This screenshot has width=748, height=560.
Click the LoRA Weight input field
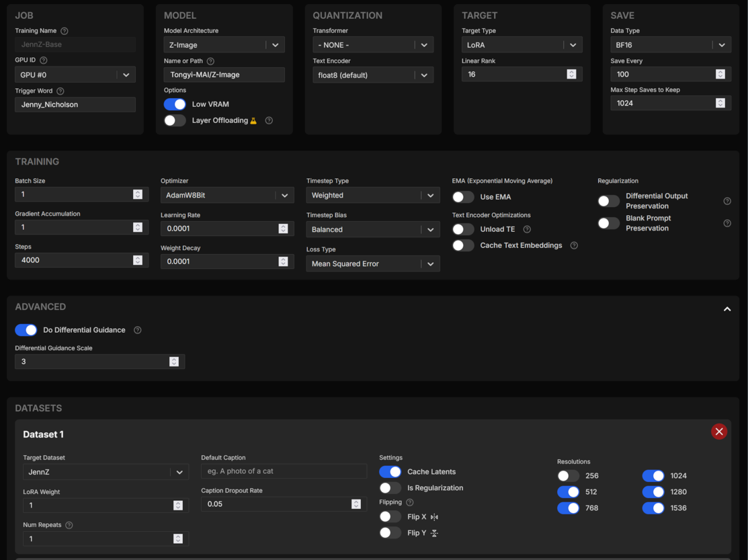(106, 506)
